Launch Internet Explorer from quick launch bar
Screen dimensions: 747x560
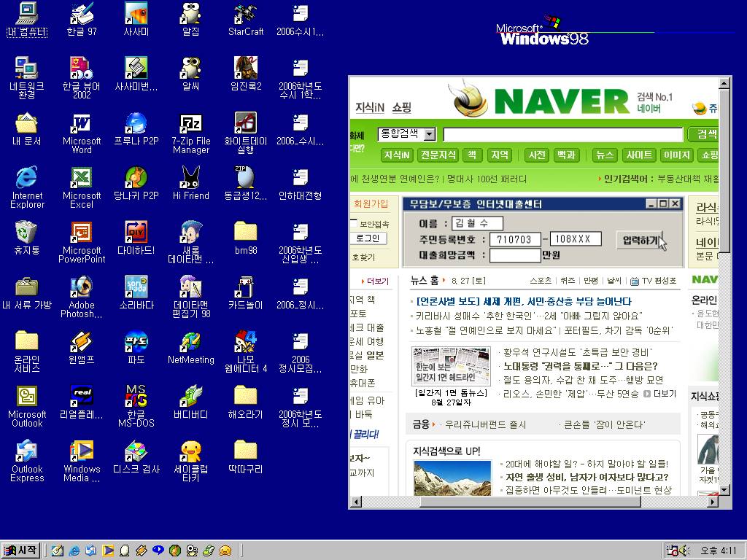(x=74, y=551)
